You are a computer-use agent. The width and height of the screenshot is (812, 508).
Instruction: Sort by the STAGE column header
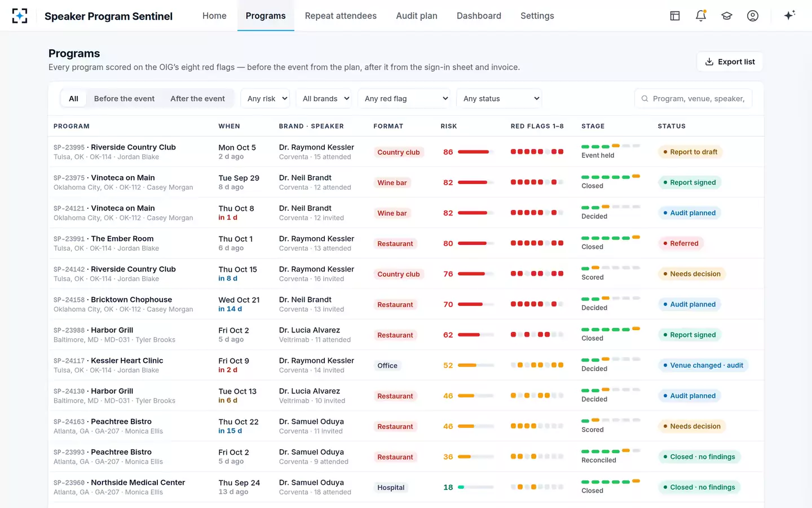point(593,126)
